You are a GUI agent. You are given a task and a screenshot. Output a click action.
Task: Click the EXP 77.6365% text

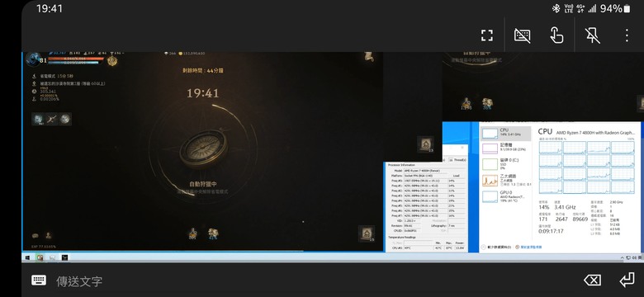point(44,247)
